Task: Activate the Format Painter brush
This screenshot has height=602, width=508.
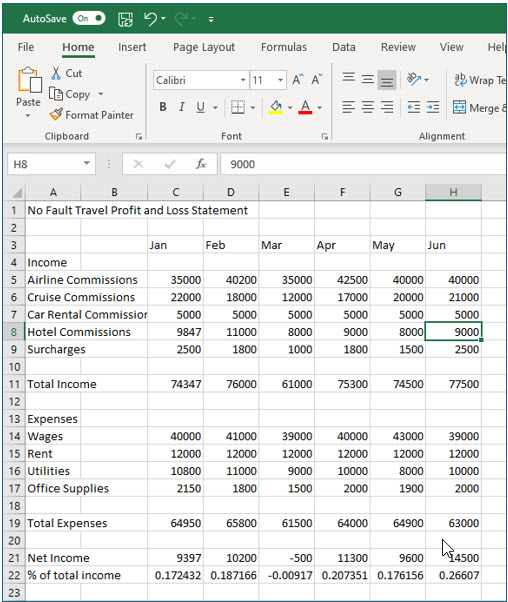Action: click(91, 114)
